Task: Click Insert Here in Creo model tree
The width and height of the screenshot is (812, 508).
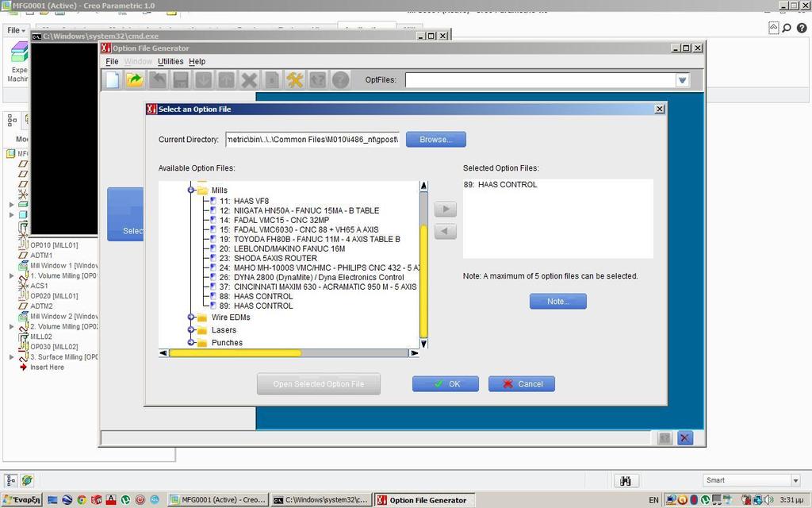Action: [x=47, y=367]
